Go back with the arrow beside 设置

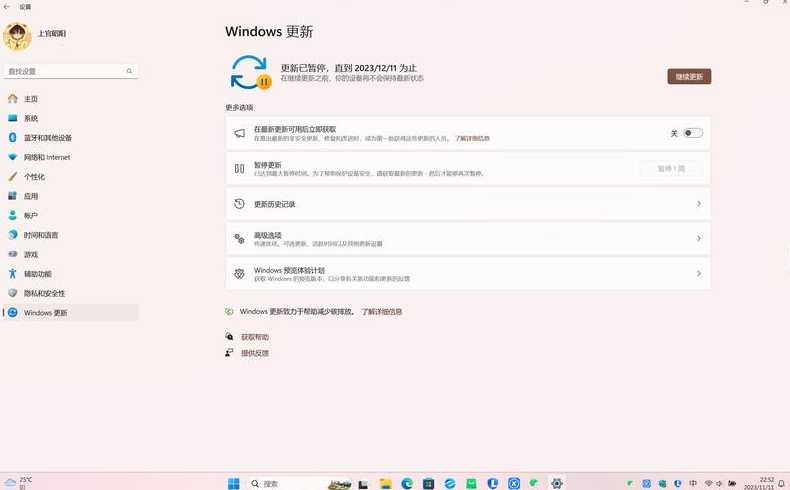click(7, 7)
